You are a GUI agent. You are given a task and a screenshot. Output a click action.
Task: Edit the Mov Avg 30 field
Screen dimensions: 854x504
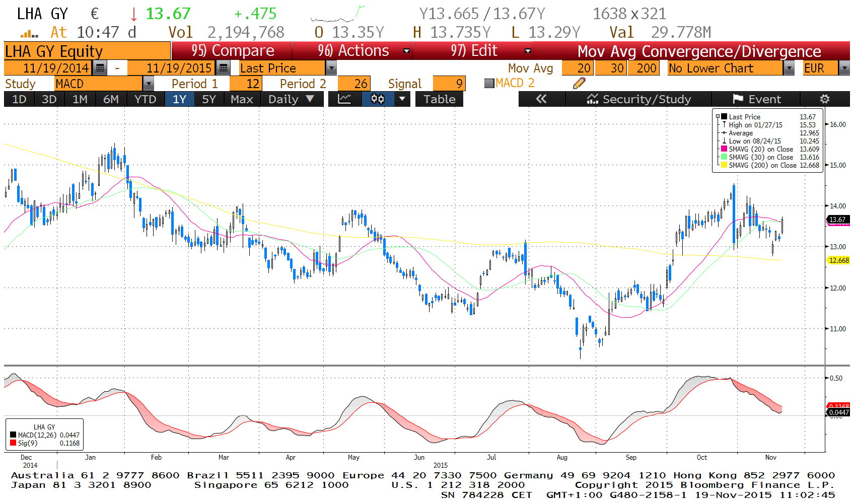pos(611,68)
